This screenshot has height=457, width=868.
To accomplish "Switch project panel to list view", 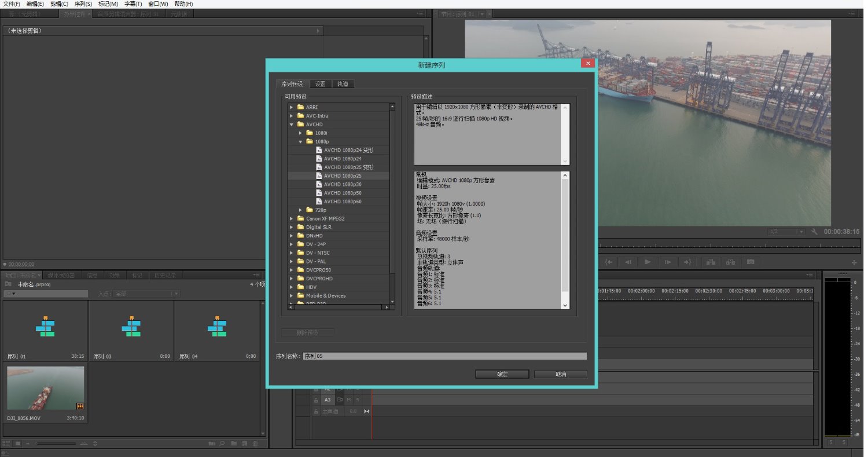I will [6, 444].
